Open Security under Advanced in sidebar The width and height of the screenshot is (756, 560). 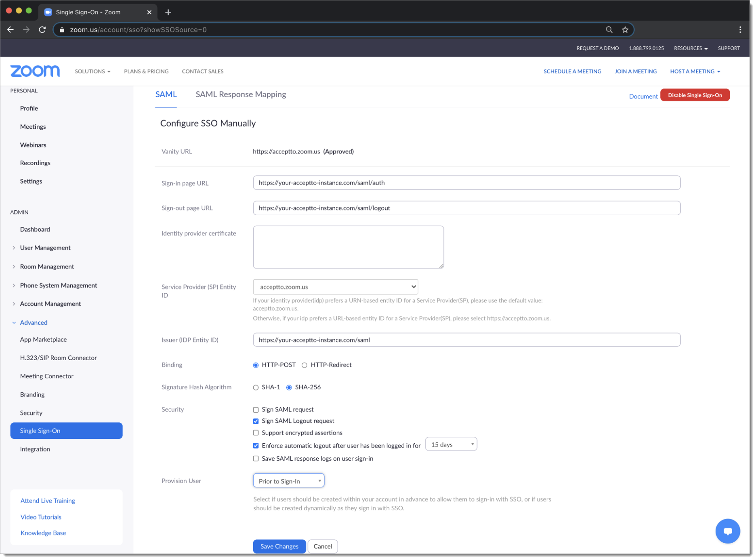(31, 413)
